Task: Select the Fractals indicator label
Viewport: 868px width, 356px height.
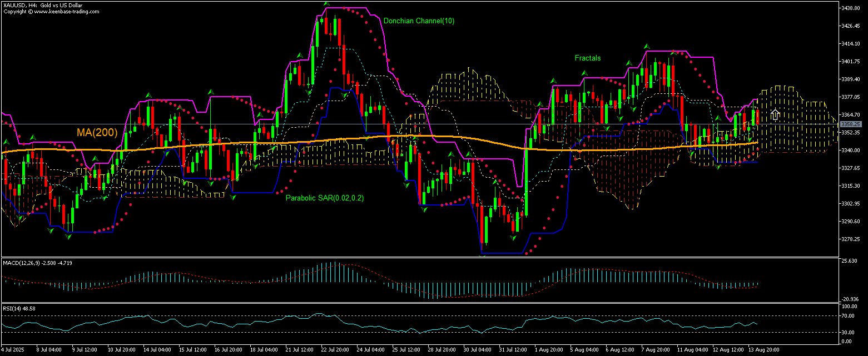Action: pos(588,58)
